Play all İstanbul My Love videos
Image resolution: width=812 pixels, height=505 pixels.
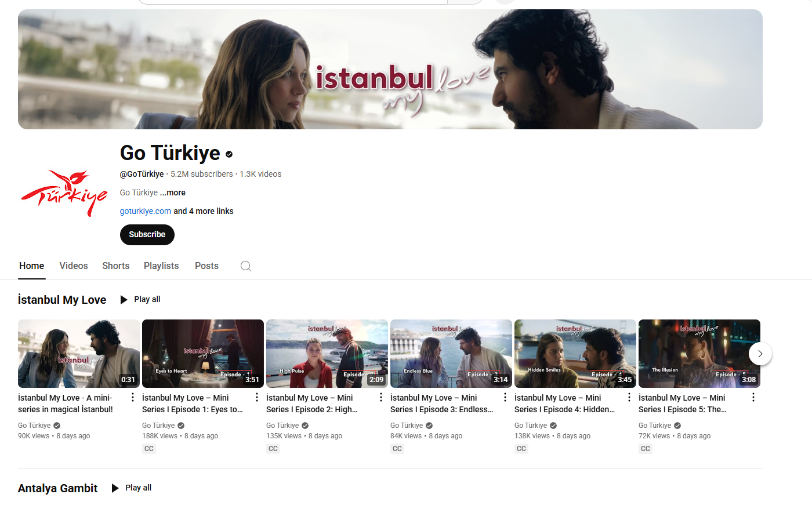[141, 300]
